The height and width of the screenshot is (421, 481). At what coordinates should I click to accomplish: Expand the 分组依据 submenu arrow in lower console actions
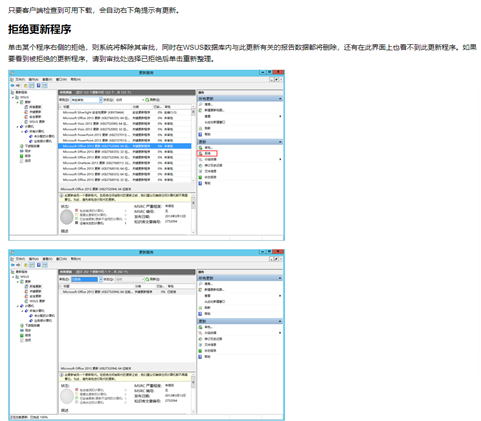[x=280, y=333]
